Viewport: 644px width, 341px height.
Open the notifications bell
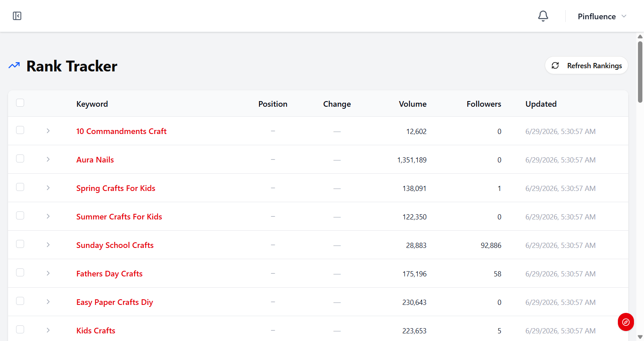pos(543,16)
